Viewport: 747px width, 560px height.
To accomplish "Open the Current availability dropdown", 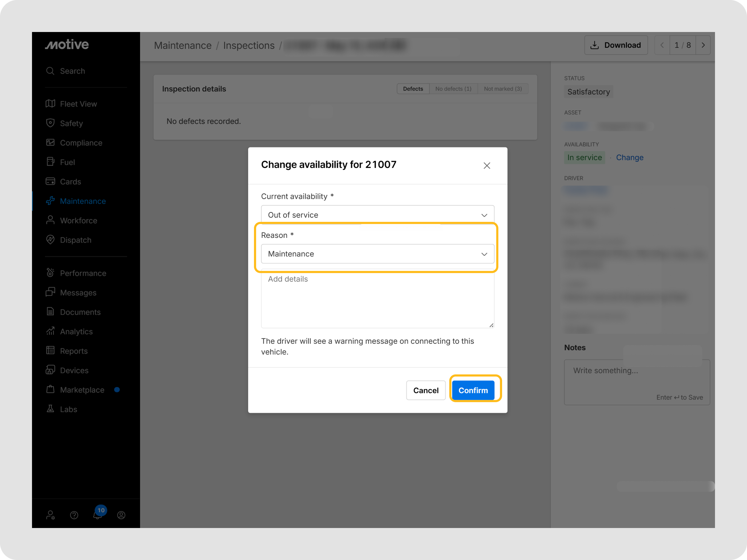I will click(x=378, y=215).
